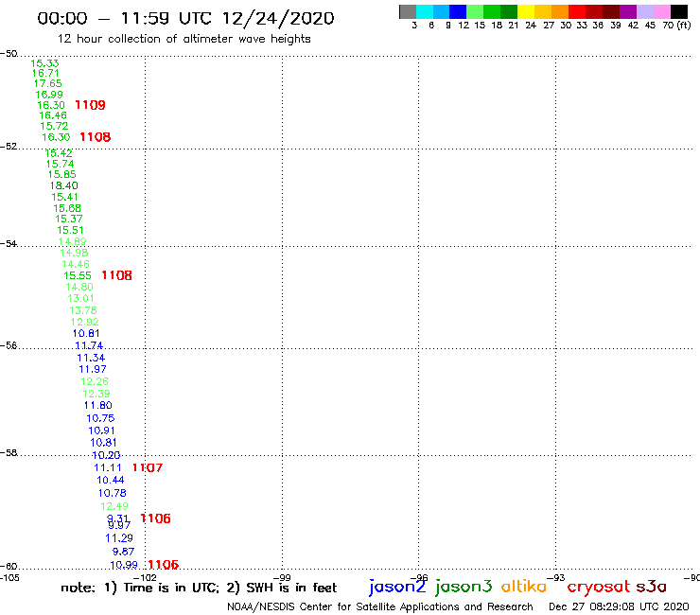Click the latitude axis label -58
The width and height of the screenshot is (700, 615).
[x=9, y=453]
